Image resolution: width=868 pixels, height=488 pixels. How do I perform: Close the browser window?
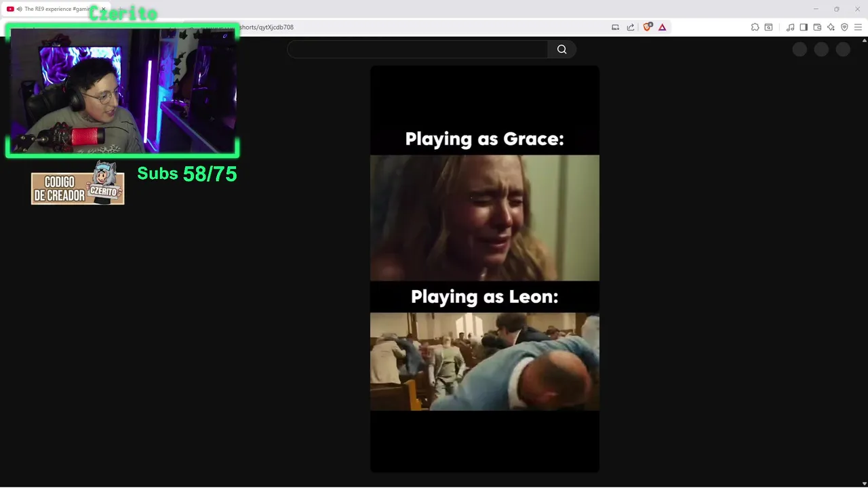click(857, 9)
